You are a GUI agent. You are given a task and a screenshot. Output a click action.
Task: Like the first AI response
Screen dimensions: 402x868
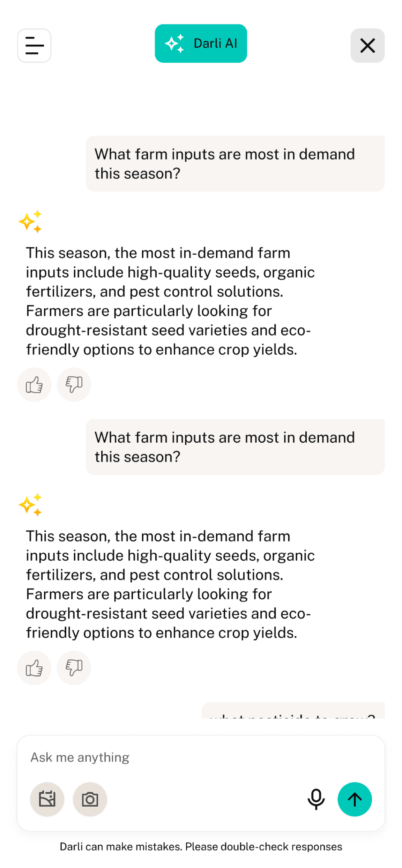click(x=34, y=384)
